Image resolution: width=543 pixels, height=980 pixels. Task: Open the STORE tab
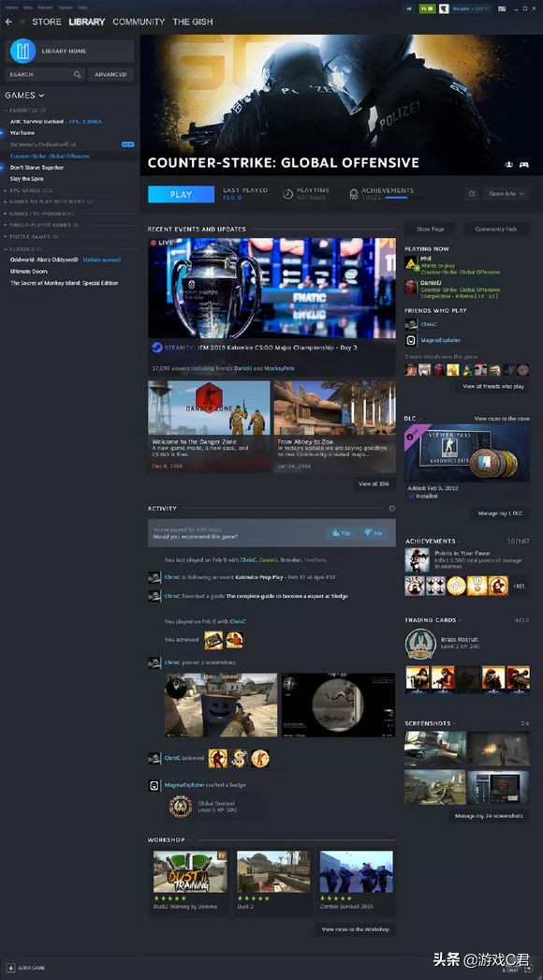click(47, 22)
